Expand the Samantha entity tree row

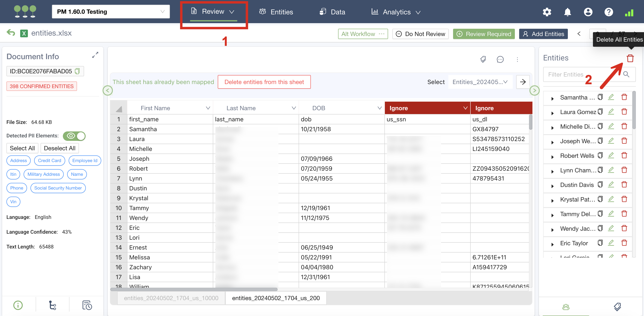pyautogui.click(x=552, y=98)
